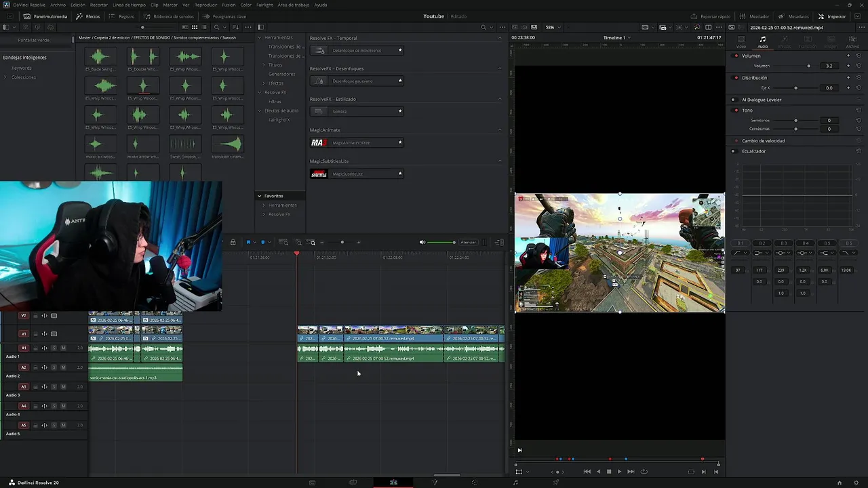Open the Fairlight page from bottom bar
Viewport: 868px width, 488px height.
click(515, 483)
